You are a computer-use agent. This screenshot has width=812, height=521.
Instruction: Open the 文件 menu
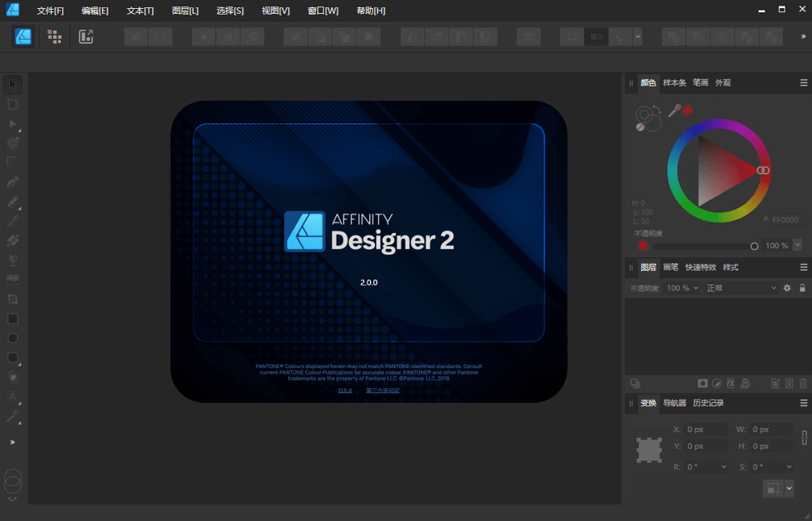click(49, 11)
